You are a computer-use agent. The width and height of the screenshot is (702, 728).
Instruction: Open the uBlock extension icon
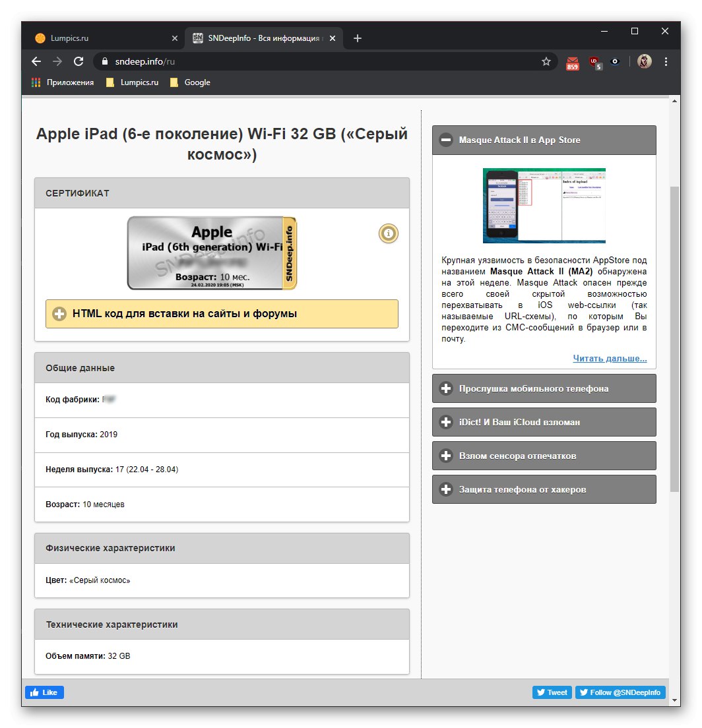[594, 63]
